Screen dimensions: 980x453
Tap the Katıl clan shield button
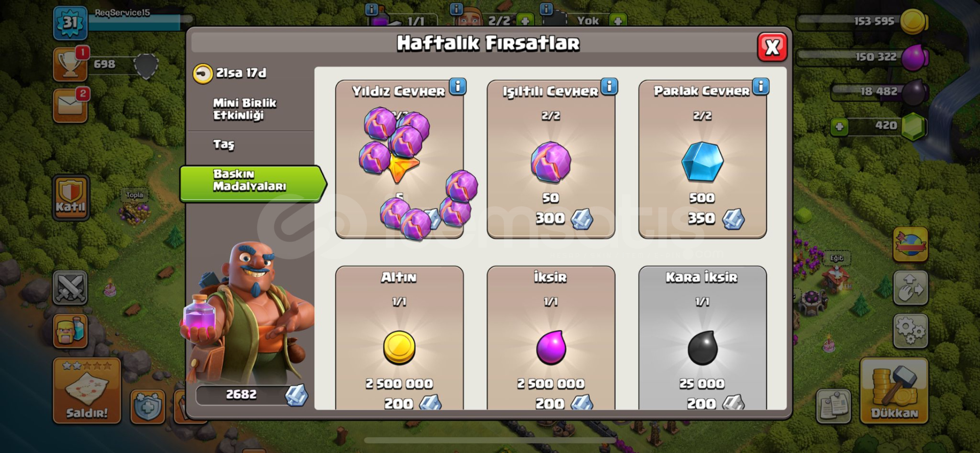click(x=70, y=198)
